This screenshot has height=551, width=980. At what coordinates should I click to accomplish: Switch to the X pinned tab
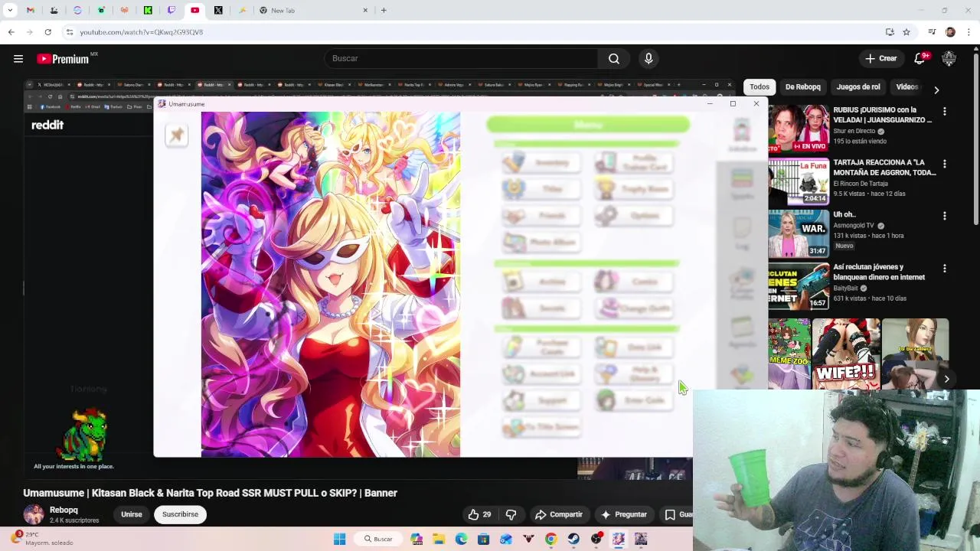pos(218,10)
